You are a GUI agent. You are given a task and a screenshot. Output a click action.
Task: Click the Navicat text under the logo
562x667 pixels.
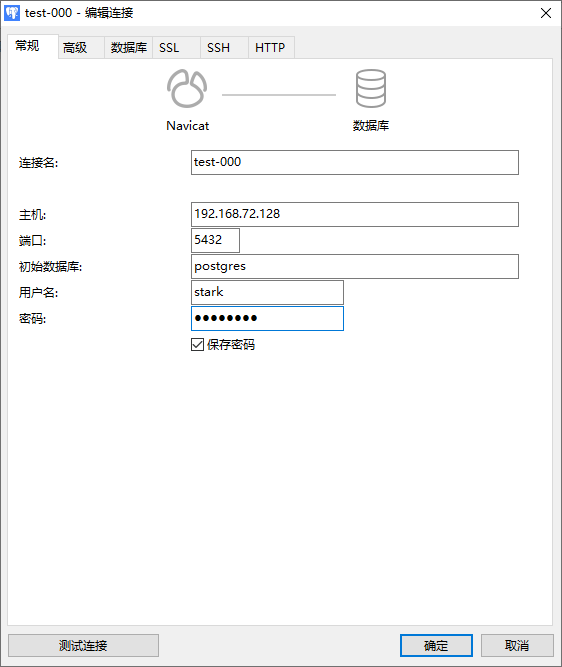point(188,125)
